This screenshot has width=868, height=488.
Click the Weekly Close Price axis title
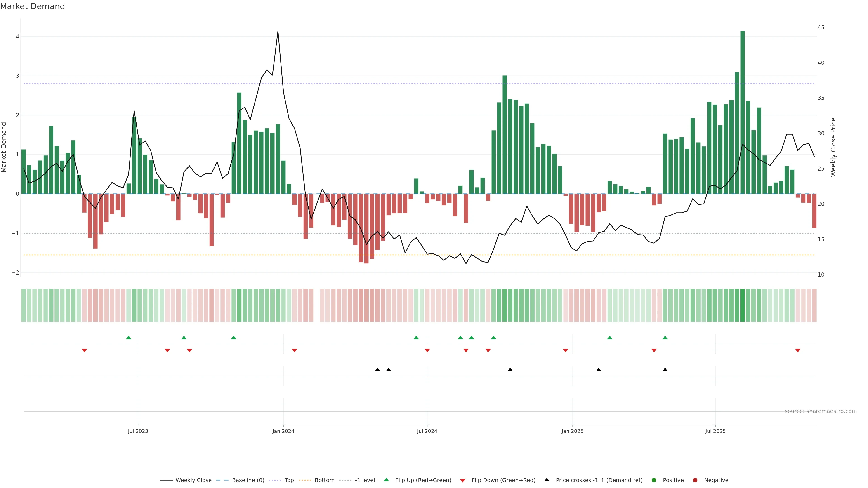[833, 147]
